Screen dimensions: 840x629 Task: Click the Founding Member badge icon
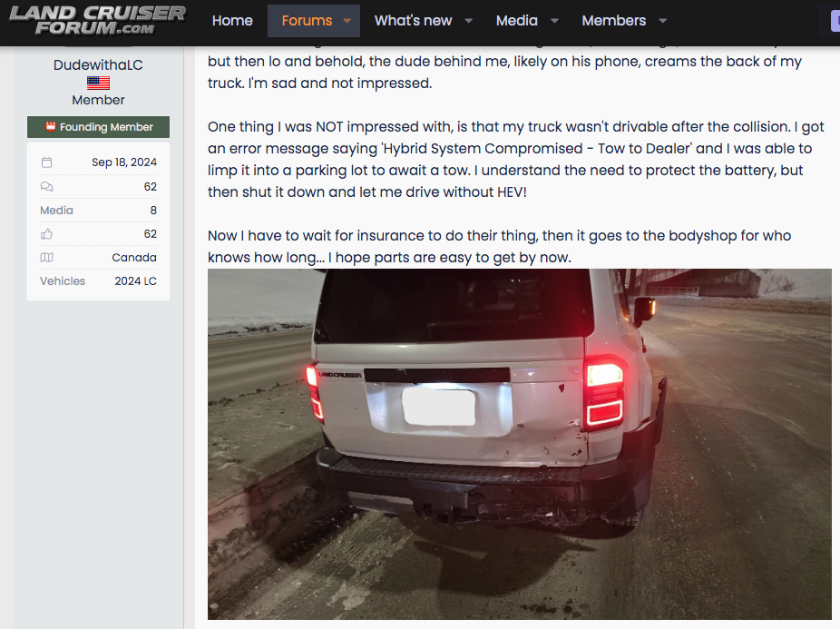(51, 126)
